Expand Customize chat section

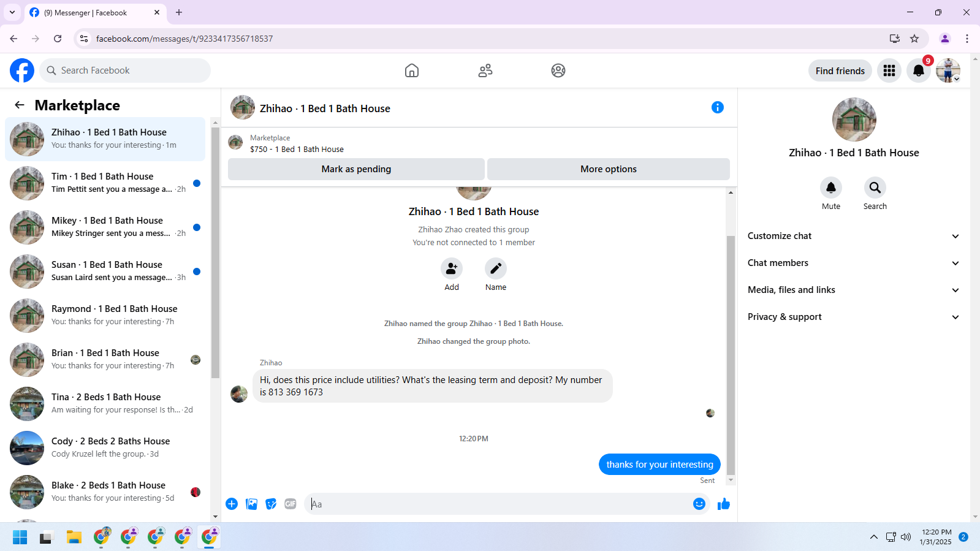pos(854,236)
